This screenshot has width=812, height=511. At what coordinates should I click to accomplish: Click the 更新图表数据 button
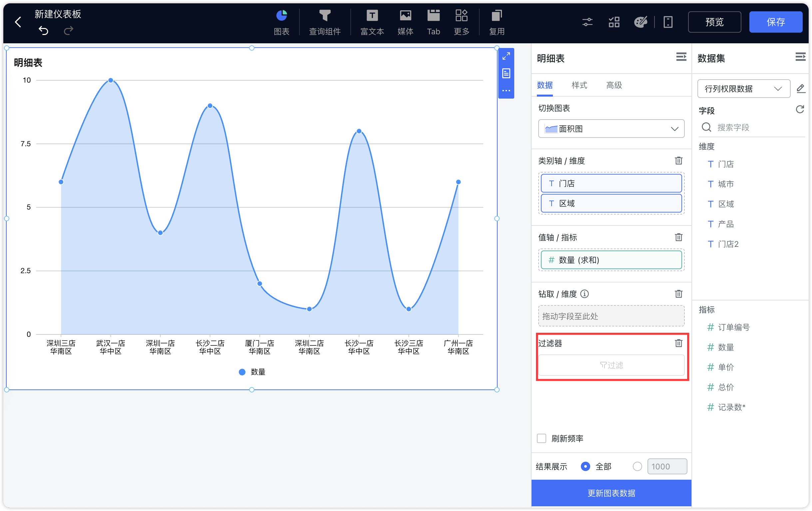(x=611, y=493)
